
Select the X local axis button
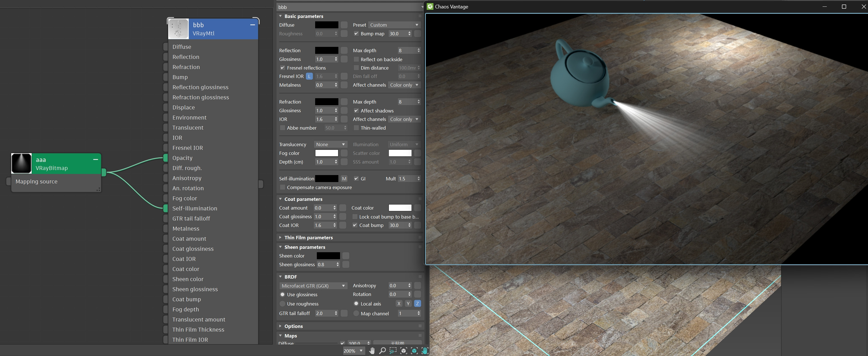tap(399, 304)
